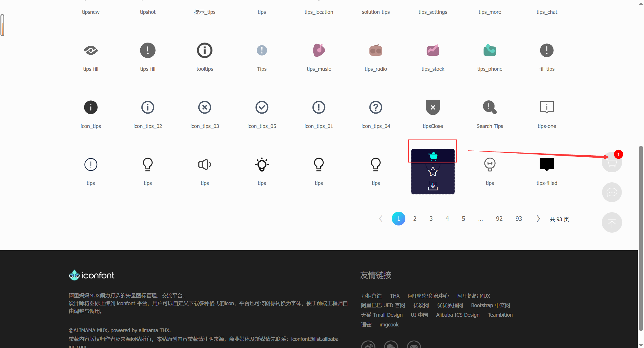The width and height of the screenshot is (644, 348).
Task: Select the tips_phone icon
Action: pyautogui.click(x=490, y=50)
